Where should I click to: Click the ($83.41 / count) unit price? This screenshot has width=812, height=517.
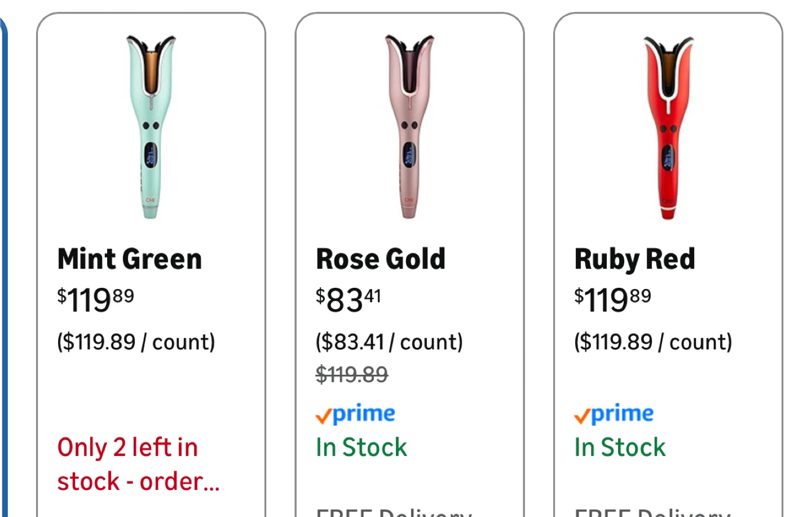point(389,342)
